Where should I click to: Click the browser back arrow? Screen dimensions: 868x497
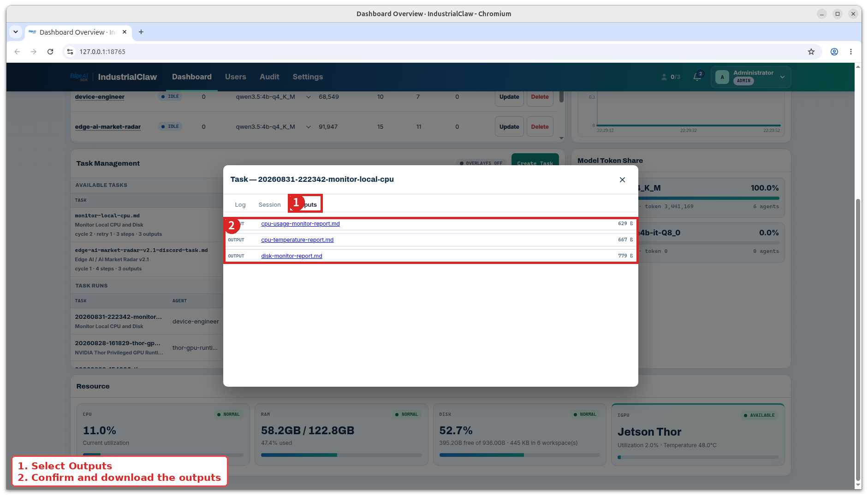click(x=17, y=52)
